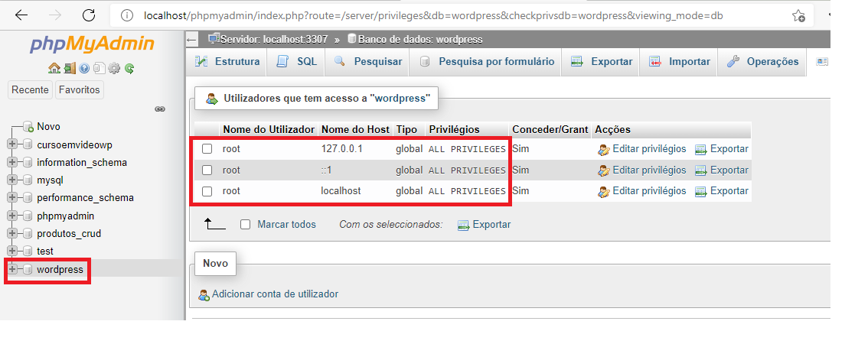868x344 pixels.
Task: Expand the 'phpmyadmin' database node
Action: point(12,216)
